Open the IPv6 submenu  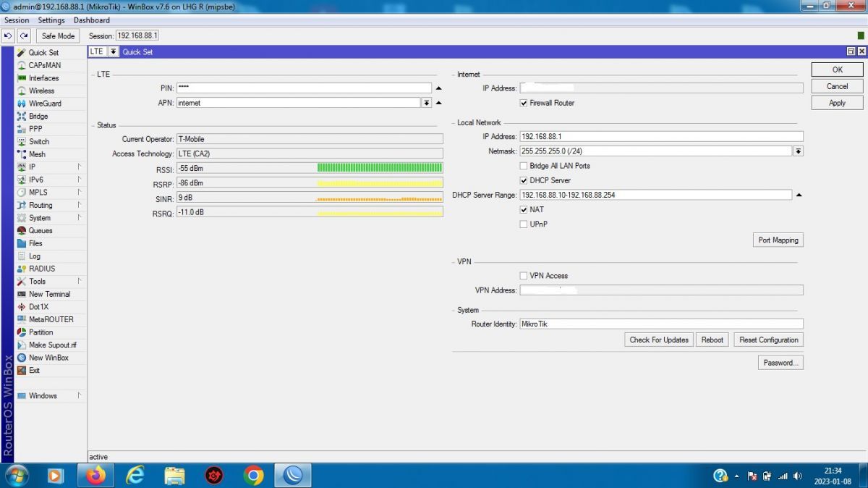(49, 180)
